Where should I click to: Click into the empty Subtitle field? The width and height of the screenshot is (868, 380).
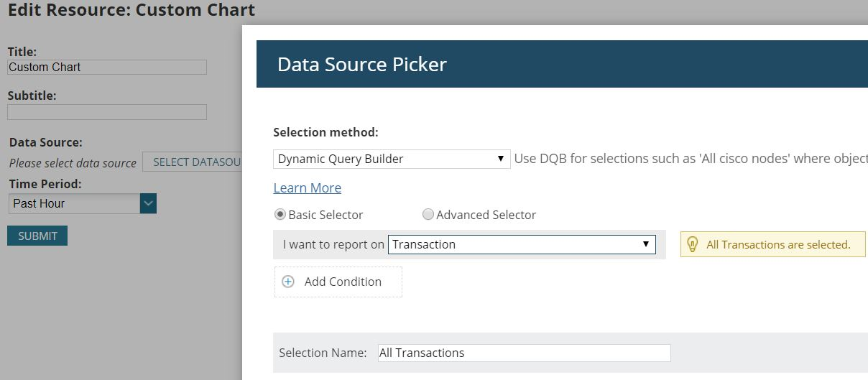click(107, 112)
